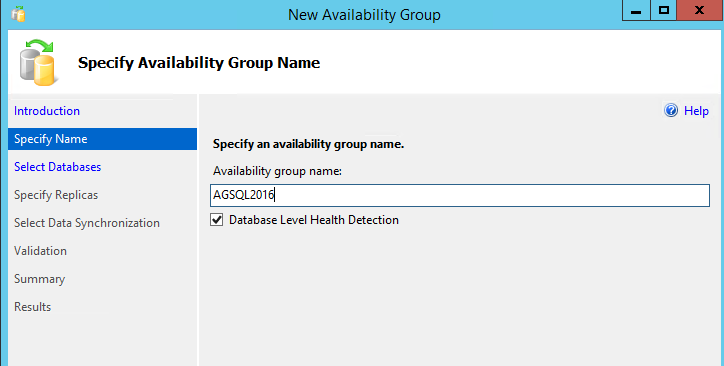This screenshot has width=724, height=366.
Task: Go to Select Databases page
Action: [x=57, y=167]
